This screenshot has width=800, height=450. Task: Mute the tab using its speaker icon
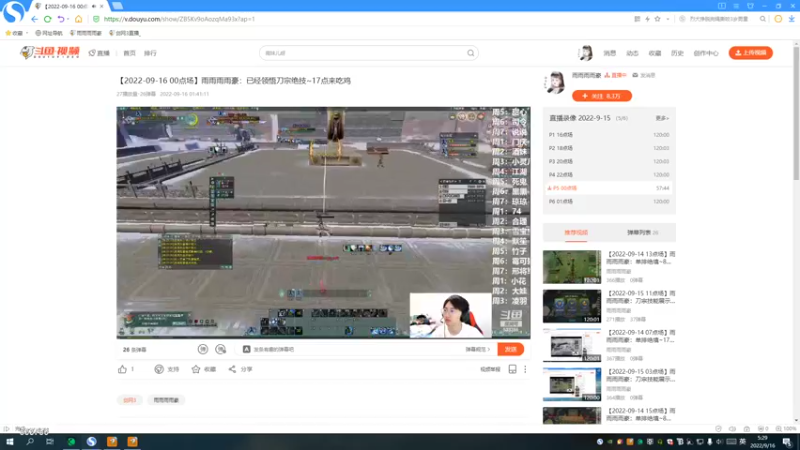[x=94, y=6]
